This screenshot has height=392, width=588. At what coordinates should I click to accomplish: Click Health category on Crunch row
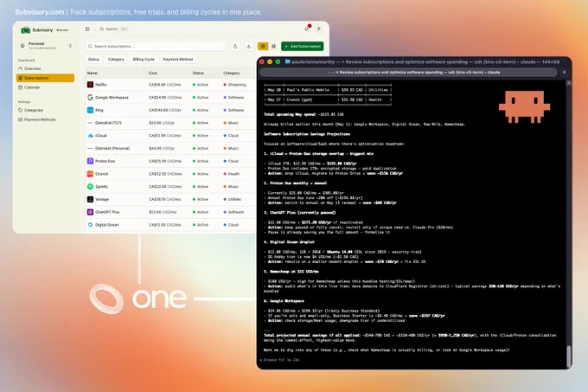232,174
